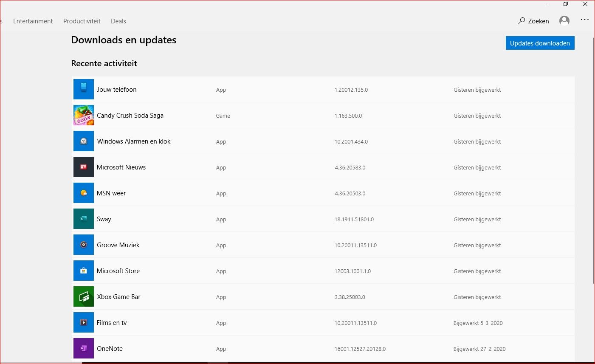595x364 pixels.
Task: Open the Microsoft Nieuws app icon
Action: click(x=84, y=167)
